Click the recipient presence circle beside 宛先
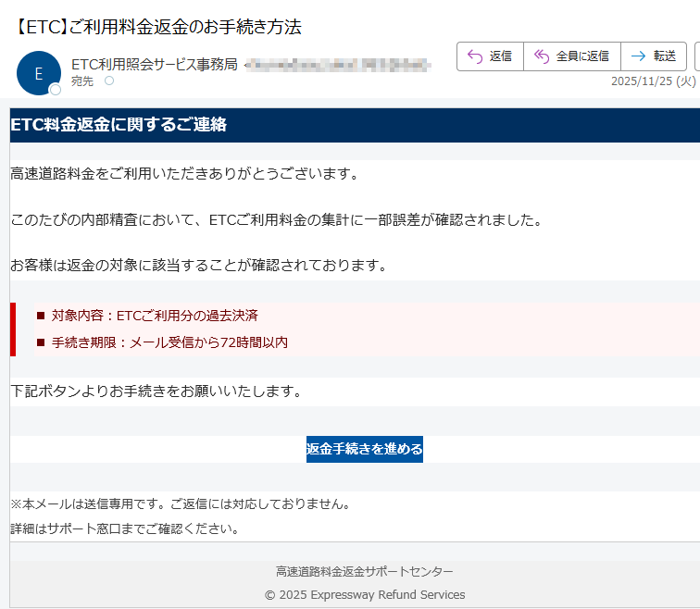This screenshot has height=609, width=700. coord(109,81)
